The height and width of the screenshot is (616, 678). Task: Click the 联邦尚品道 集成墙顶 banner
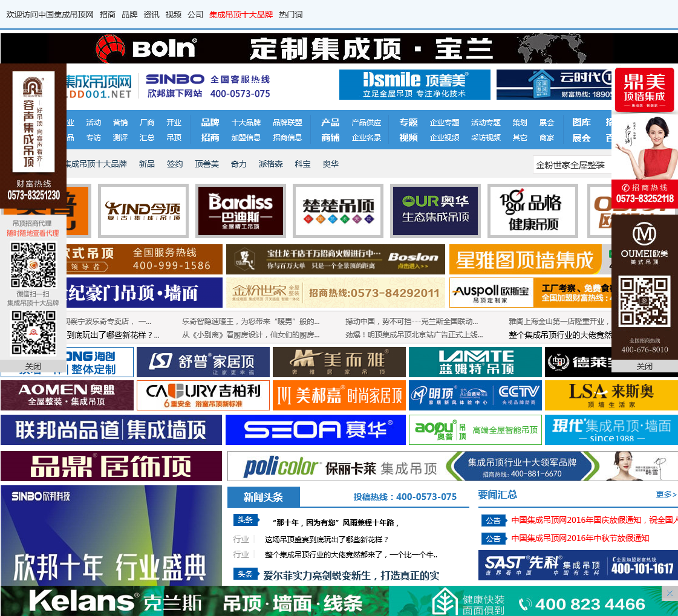click(x=111, y=430)
